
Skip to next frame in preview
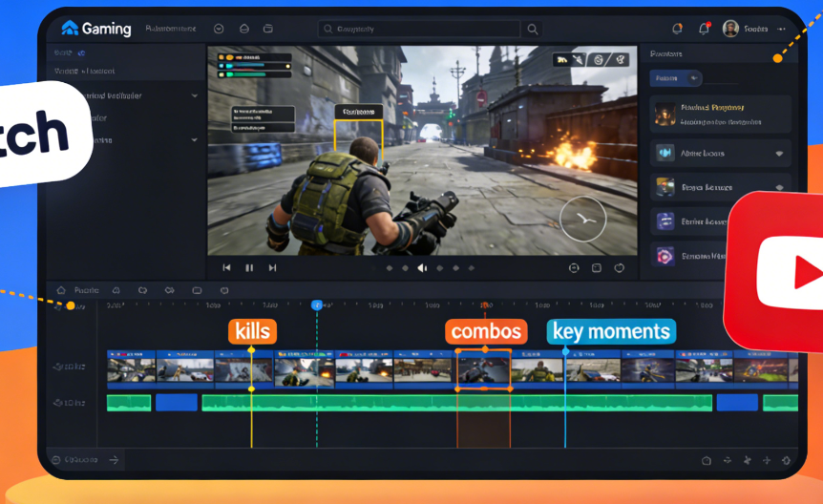pos(272,268)
